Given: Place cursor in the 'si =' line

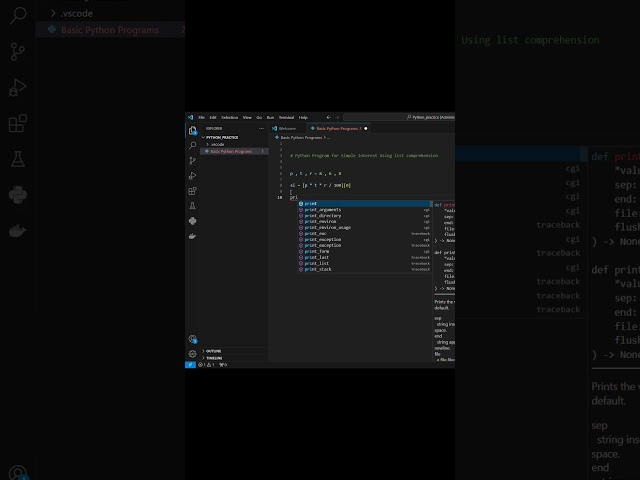Looking at the screenshot, I should (x=320, y=185).
